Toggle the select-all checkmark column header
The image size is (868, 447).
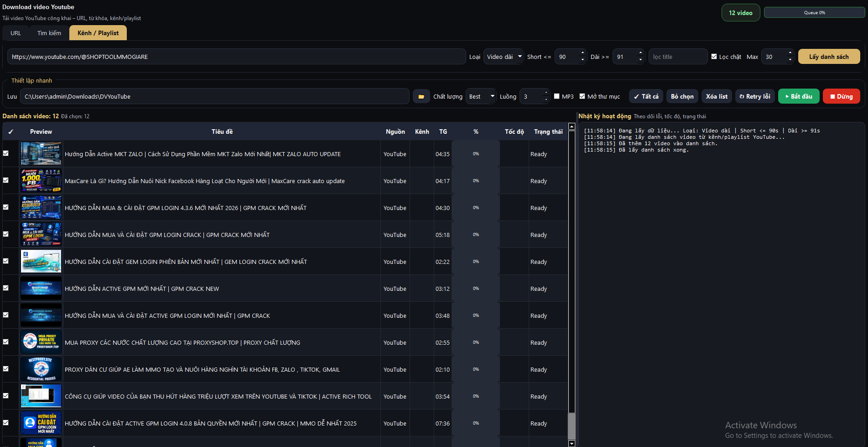tap(10, 131)
